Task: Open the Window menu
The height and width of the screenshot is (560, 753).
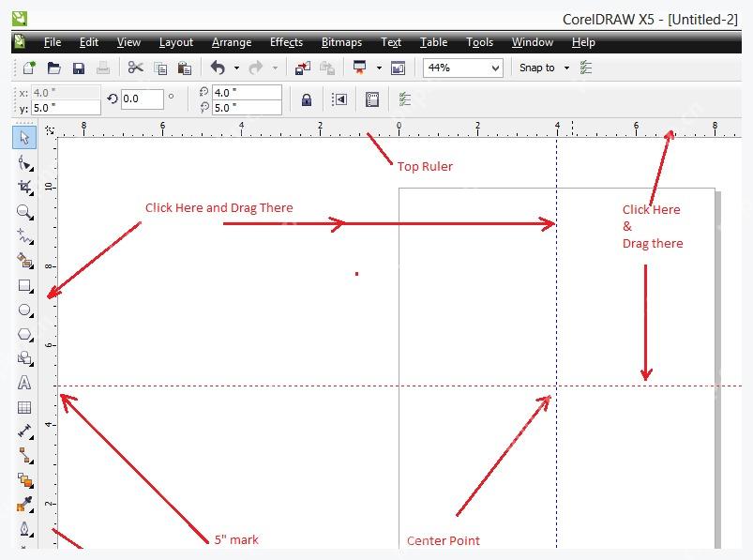Action: 532,42
